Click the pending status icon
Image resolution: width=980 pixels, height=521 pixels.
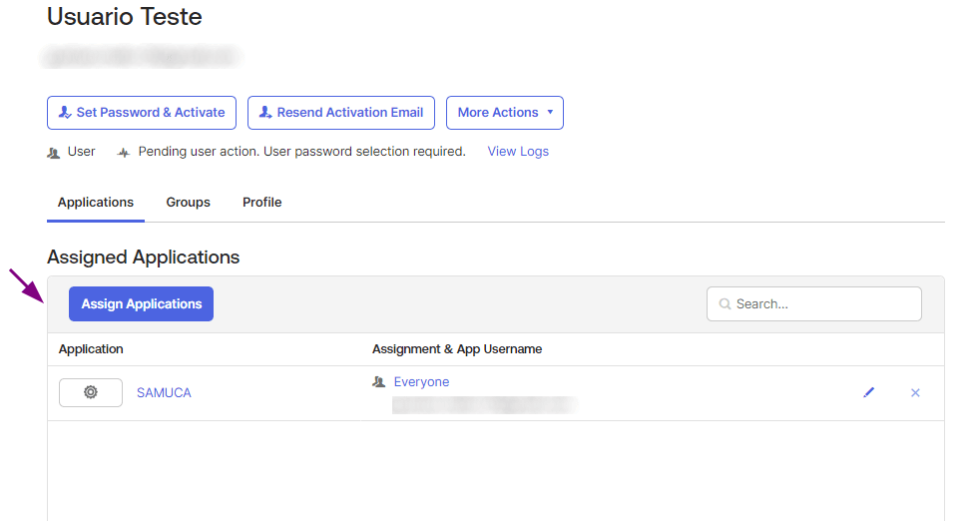tap(124, 153)
